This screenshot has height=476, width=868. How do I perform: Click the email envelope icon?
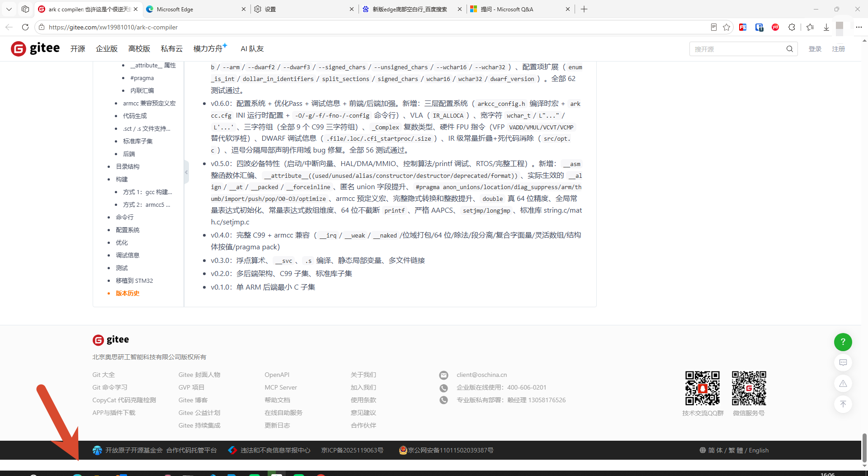click(x=443, y=375)
